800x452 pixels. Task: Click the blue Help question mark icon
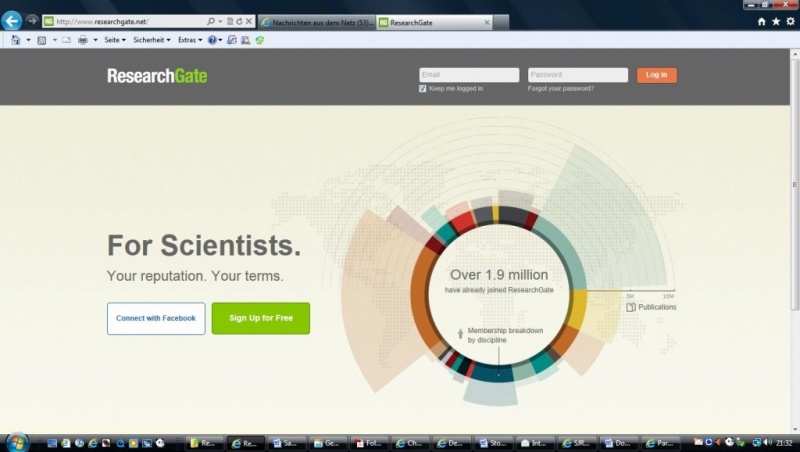212,40
